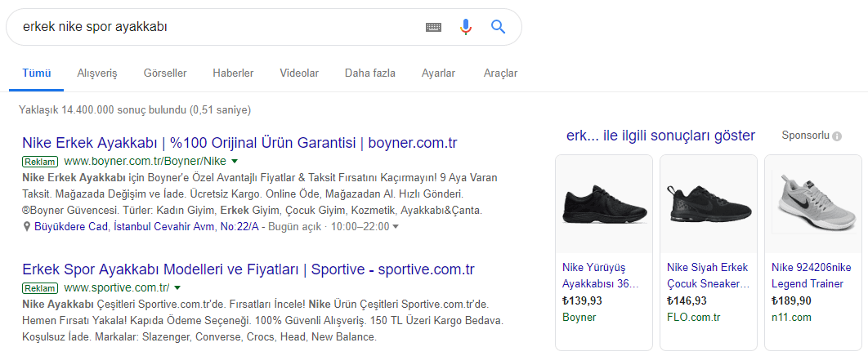Click 'Bugün açık · 10:00–22:00' hours text

coord(329,226)
